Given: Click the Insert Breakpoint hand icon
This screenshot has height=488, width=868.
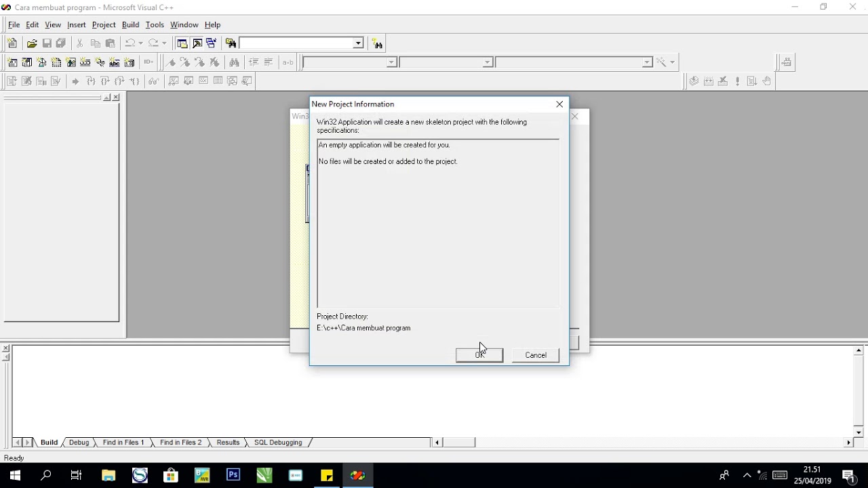Looking at the screenshot, I should coord(767,81).
